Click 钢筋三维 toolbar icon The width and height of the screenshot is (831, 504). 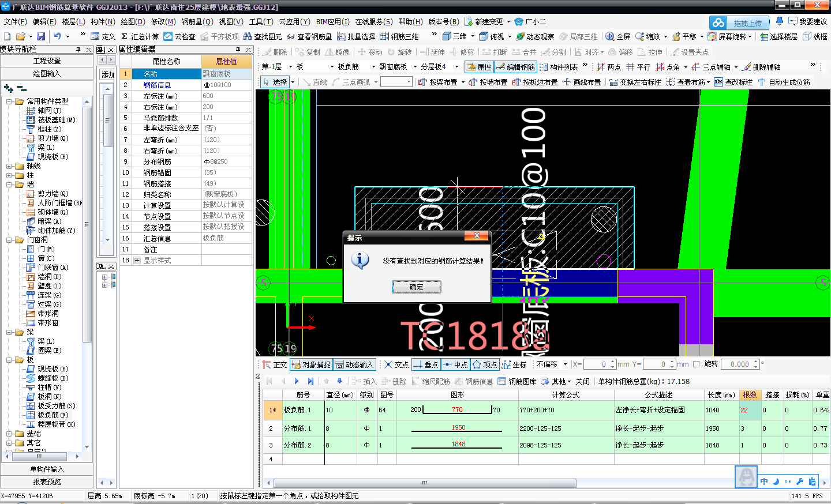[x=384, y=36]
